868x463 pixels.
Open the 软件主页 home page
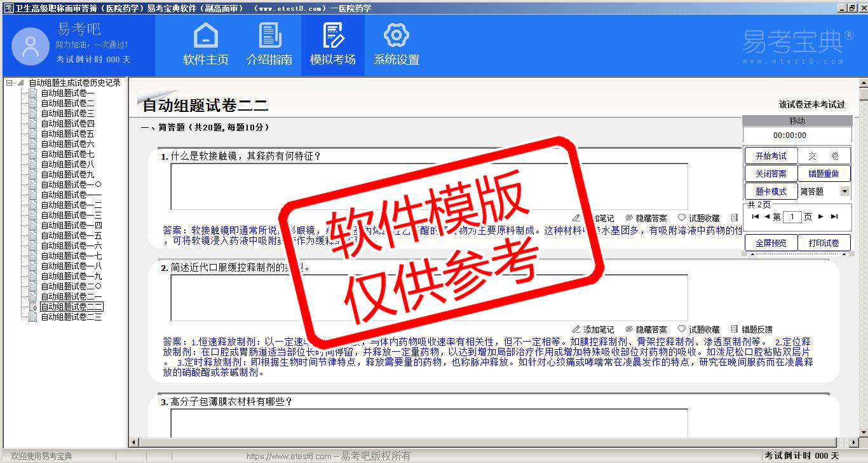205,45
